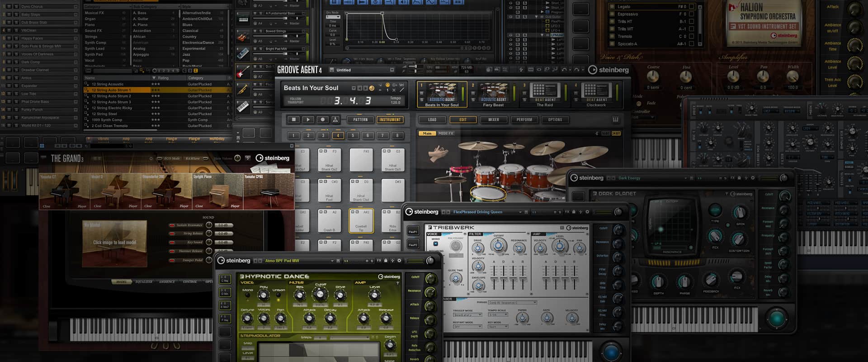Stop playback in Groove Agent transport
Viewport: 868px width, 362px height.
[294, 119]
